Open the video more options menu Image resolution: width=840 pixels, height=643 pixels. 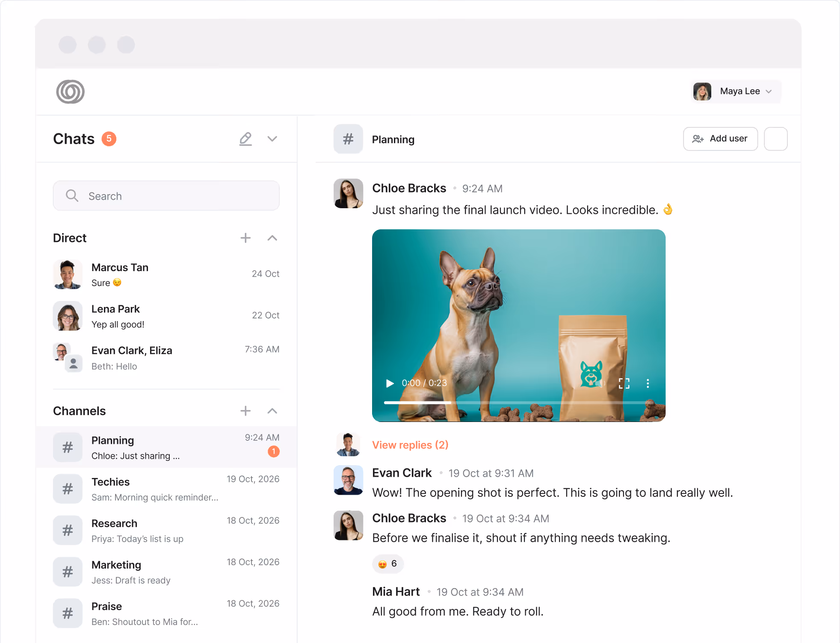(648, 383)
